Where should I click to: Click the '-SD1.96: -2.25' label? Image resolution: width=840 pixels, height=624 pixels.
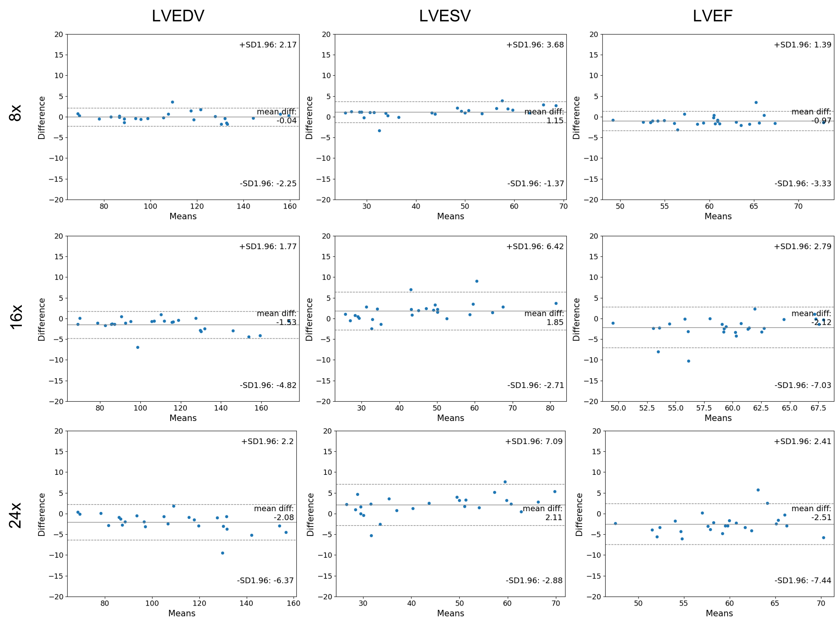click(268, 183)
